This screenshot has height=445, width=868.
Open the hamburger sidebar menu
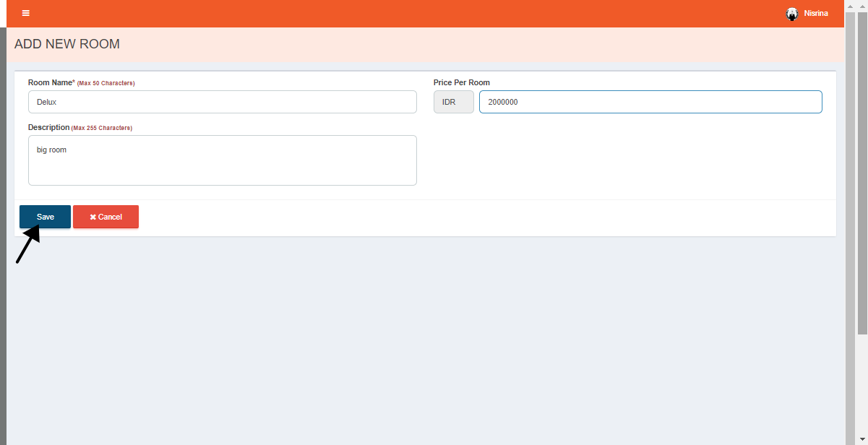tap(26, 13)
